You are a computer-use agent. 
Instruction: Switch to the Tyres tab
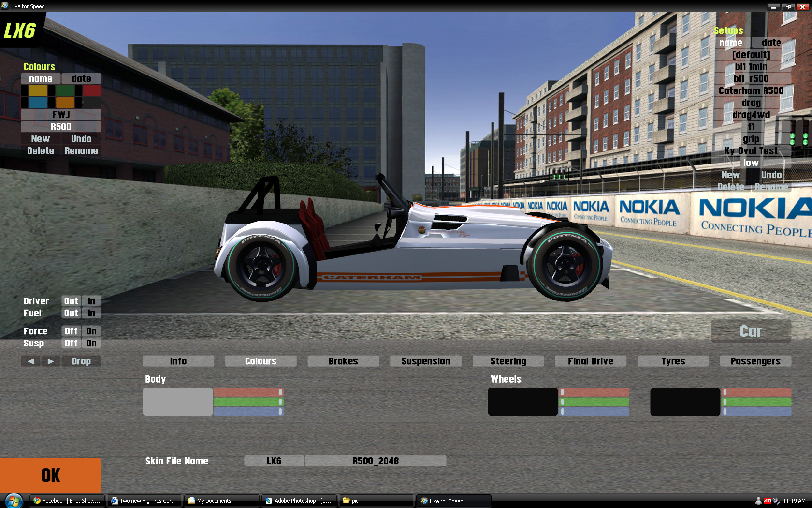673,361
